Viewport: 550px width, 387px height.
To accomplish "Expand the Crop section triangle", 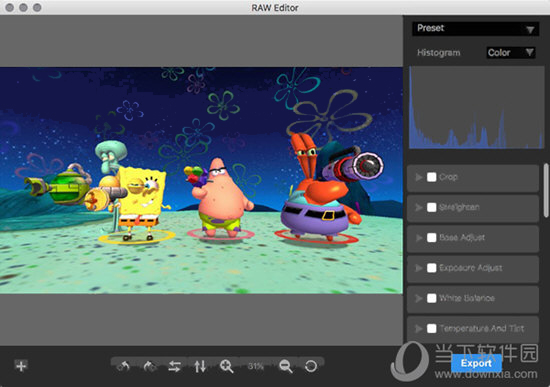I will coord(418,177).
